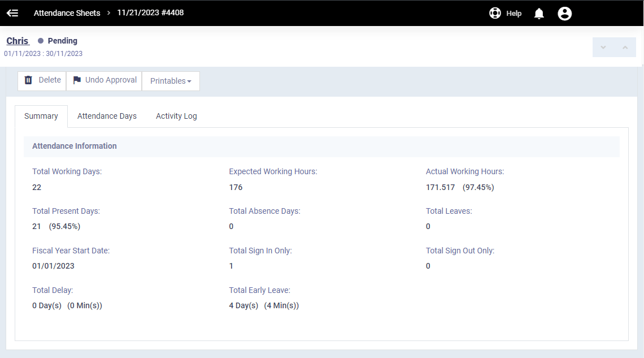
Task: Click the Help text link
Action: (x=514, y=14)
